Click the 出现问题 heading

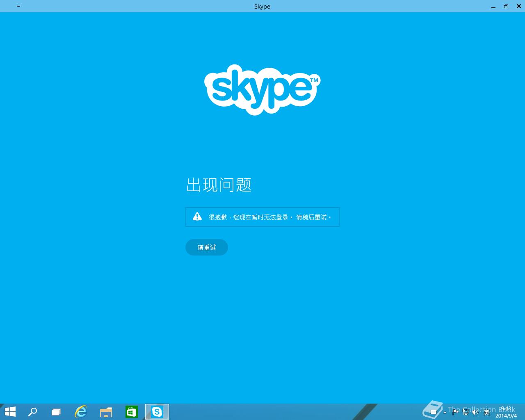click(219, 185)
